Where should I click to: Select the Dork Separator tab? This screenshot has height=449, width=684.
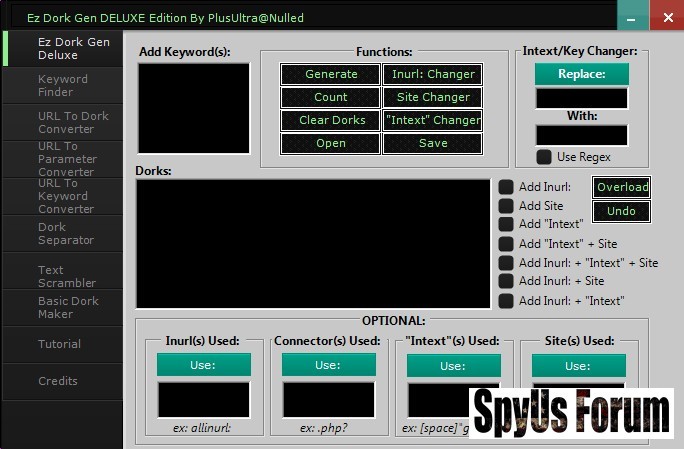tap(62, 233)
